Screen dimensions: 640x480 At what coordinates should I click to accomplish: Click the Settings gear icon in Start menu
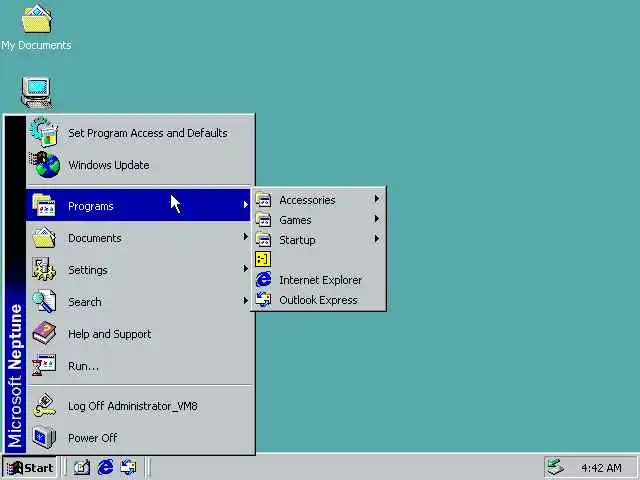pyautogui.click(x=44, y=269)
